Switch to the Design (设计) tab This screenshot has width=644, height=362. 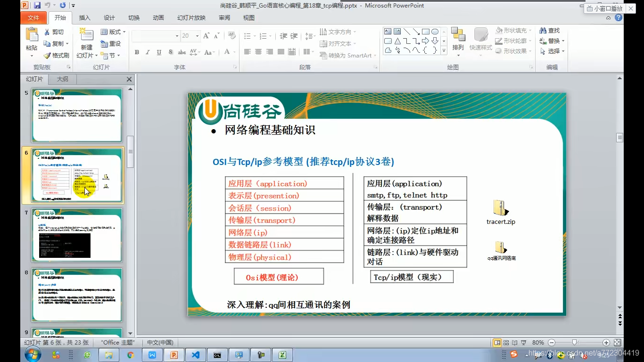[109, 18]
